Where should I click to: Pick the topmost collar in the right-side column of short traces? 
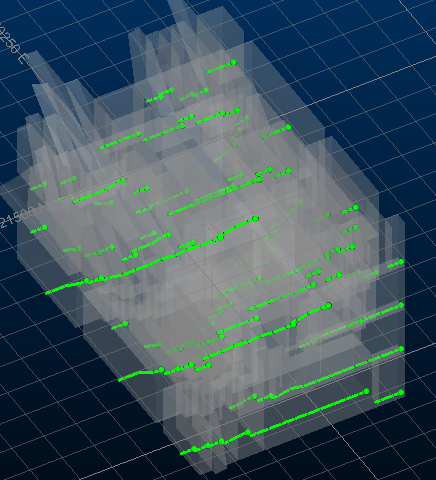pyautogui.click(x=356, y=208)
